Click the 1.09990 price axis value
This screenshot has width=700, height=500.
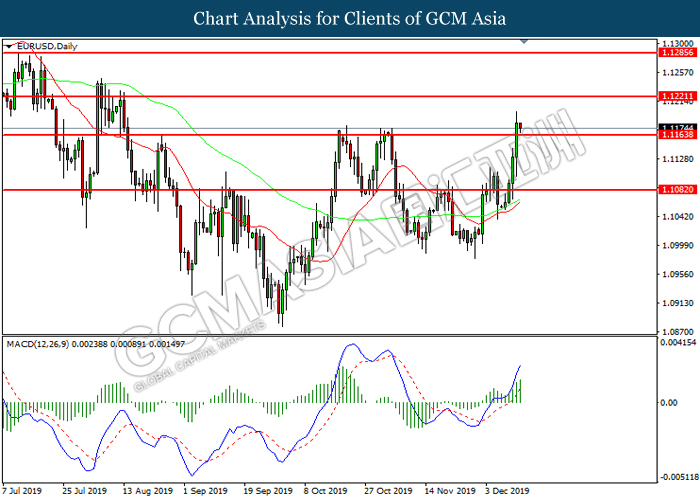(x=678, y=246)
